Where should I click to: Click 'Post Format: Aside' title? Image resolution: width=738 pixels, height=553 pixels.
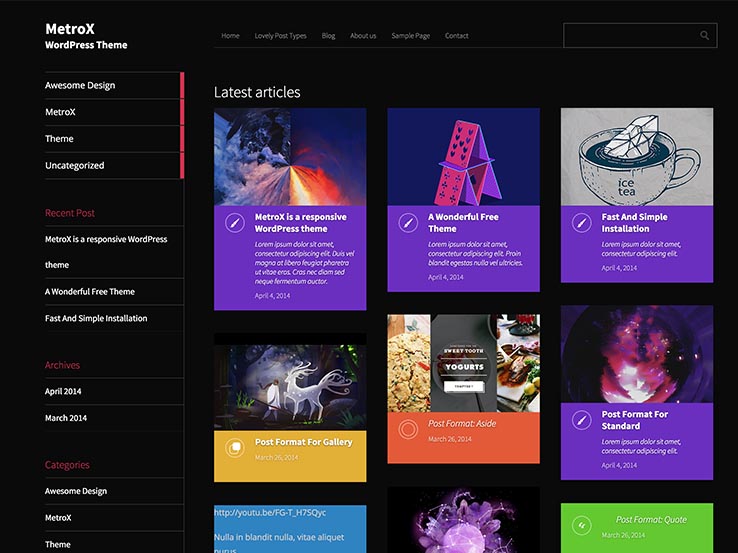[462, 424]
